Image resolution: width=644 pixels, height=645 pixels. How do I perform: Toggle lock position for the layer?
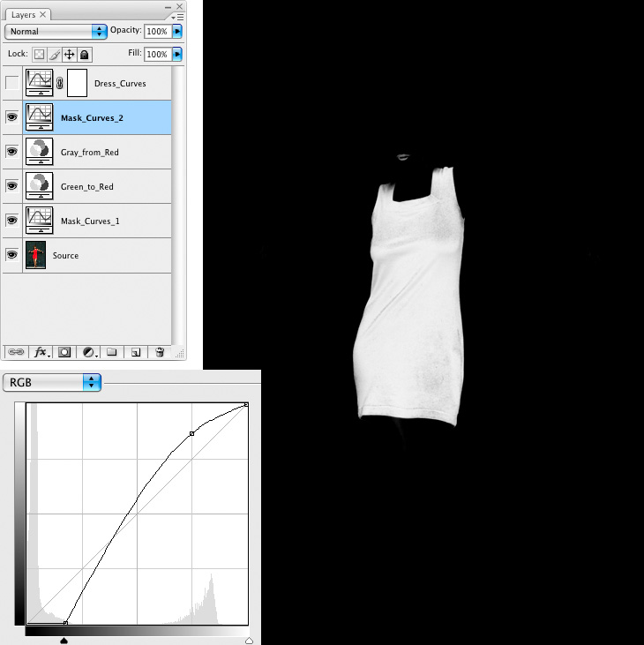click(69, 54)
